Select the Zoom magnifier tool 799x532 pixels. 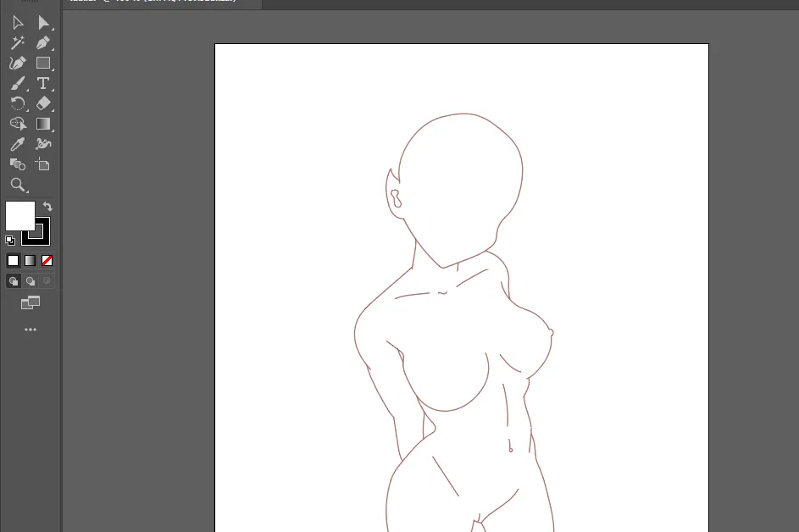[x=17, y=185]
